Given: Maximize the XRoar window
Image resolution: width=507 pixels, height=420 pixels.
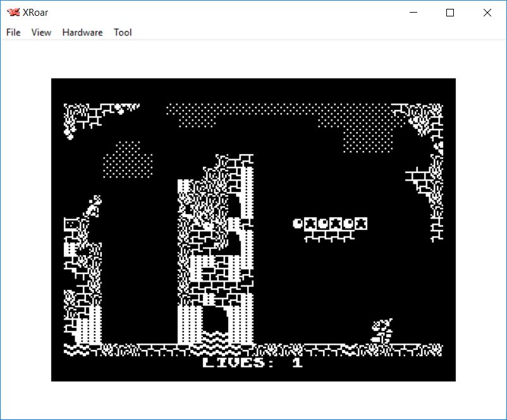Looking at the screenshot, I should [x=450, y=13].
